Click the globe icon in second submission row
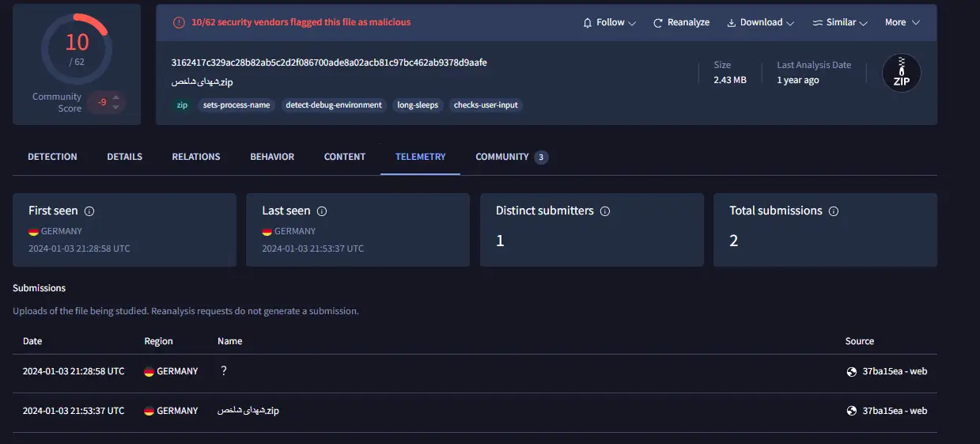Screen dimensions: 980x444 click(x=852, y=411)
